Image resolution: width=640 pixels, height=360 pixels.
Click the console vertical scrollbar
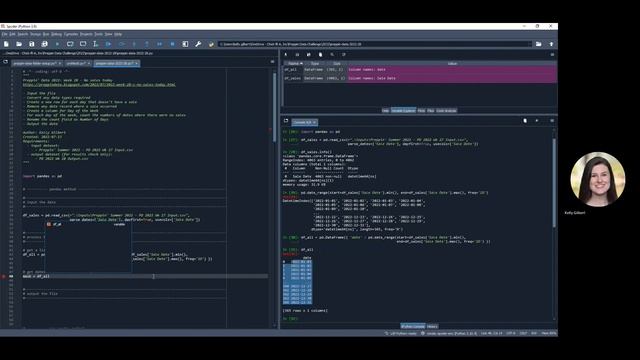[554, 183]
